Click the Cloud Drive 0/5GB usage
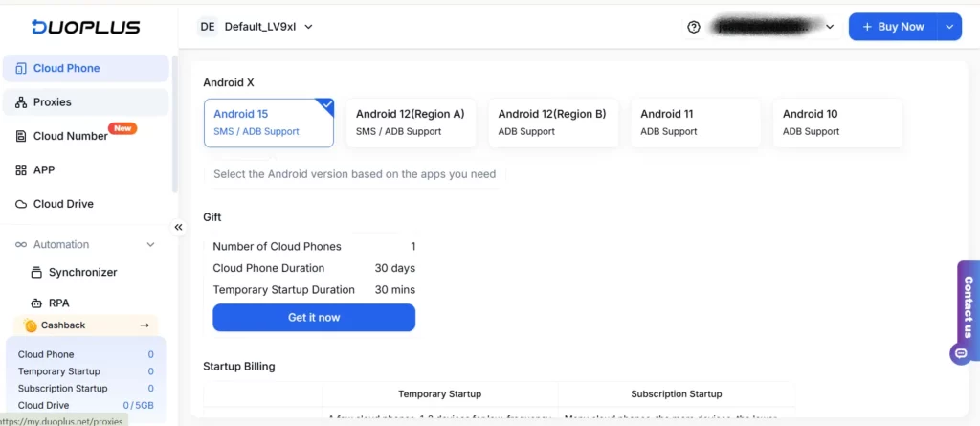Viewport: 980px width, 426px height. click(x=138, y=405)
